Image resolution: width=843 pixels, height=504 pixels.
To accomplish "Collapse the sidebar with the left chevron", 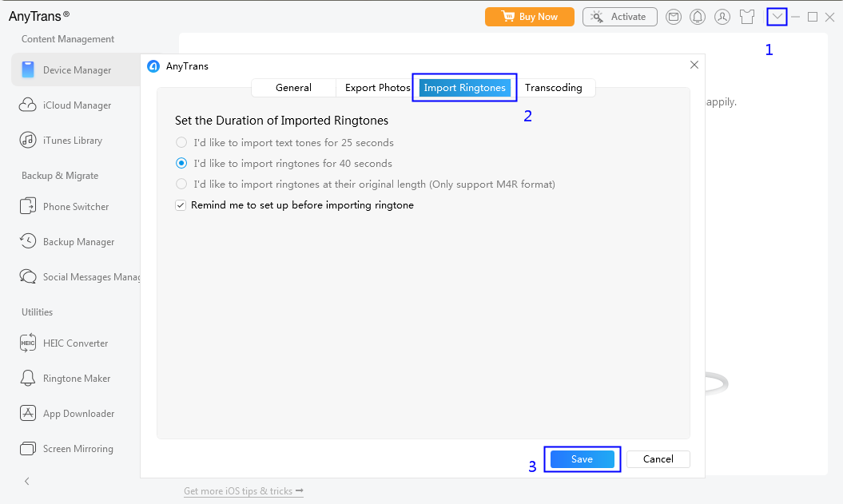I will (x=27, y=481).
